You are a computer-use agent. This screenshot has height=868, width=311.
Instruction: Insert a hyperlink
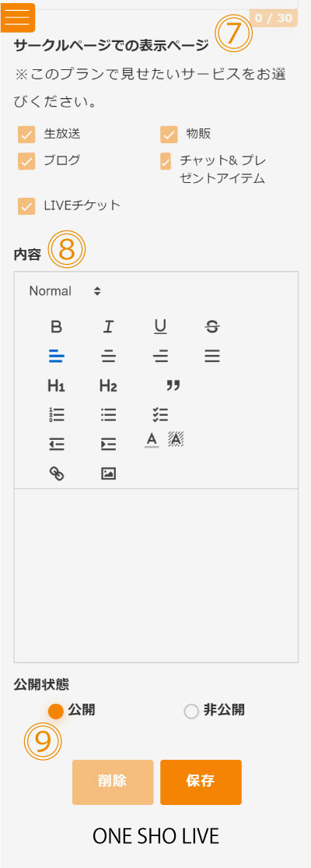(56, 473)
